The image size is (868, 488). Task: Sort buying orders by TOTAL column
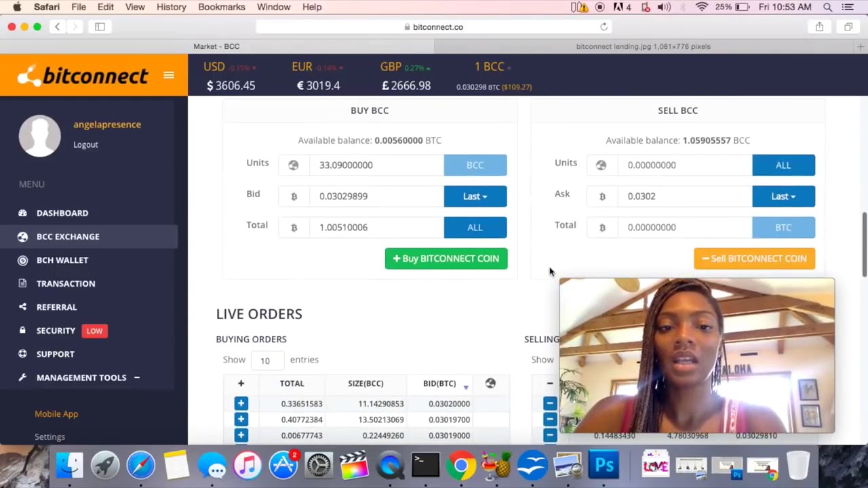coord(292,384)
